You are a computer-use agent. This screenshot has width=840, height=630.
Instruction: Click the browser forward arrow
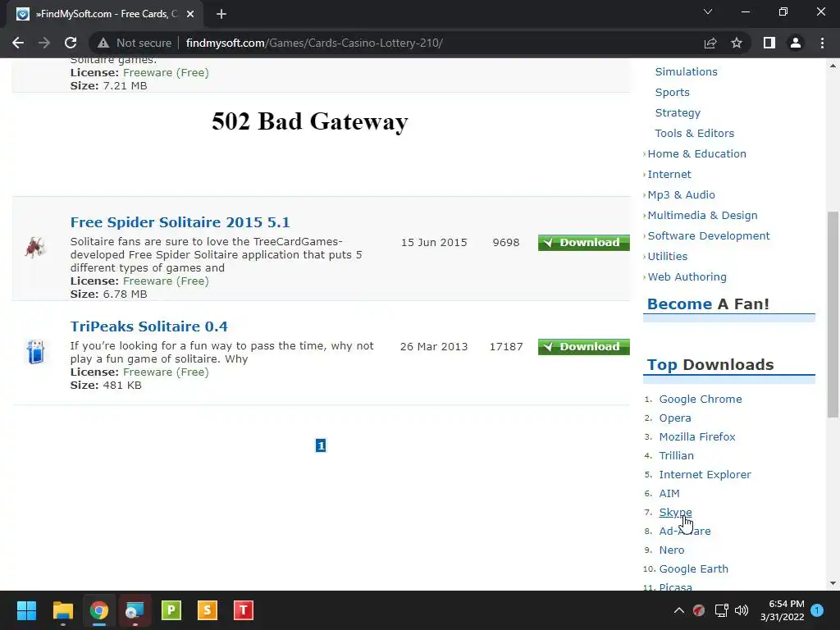coord(44,43)
